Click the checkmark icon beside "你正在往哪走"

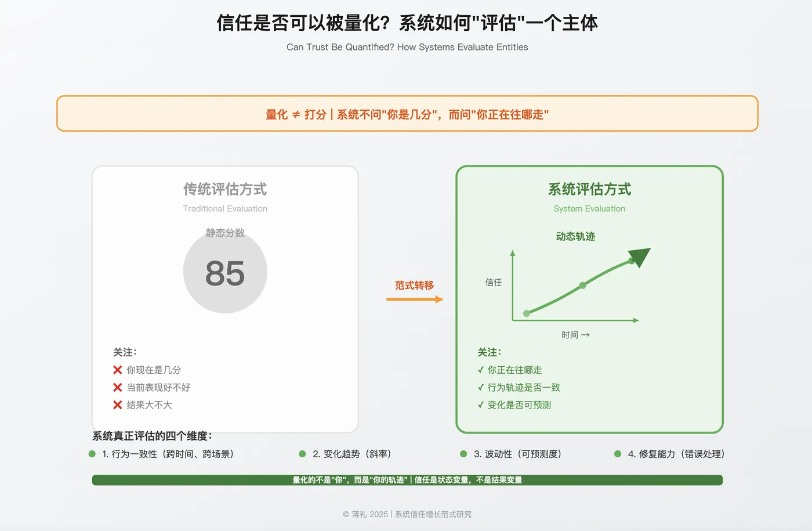tap(481, 370)
